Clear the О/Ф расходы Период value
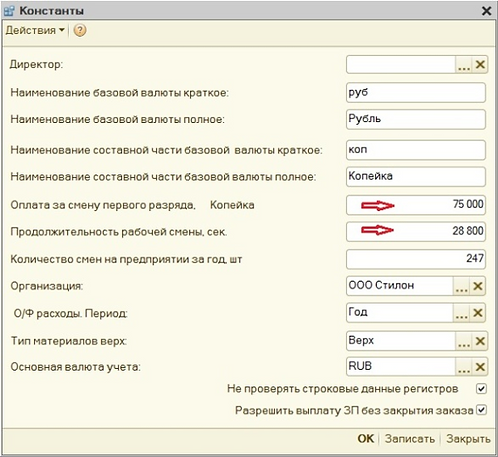 tap(478, 313)
